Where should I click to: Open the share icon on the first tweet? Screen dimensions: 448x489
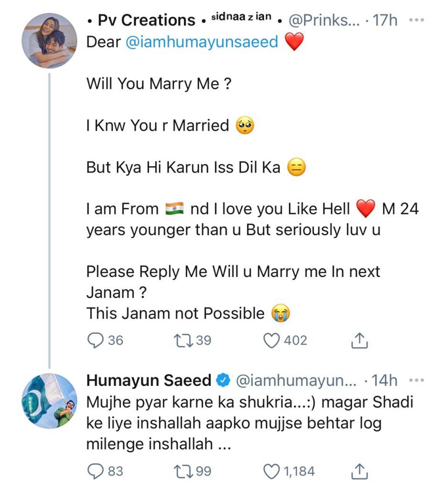pyautogui.click(x=359, y=340)
